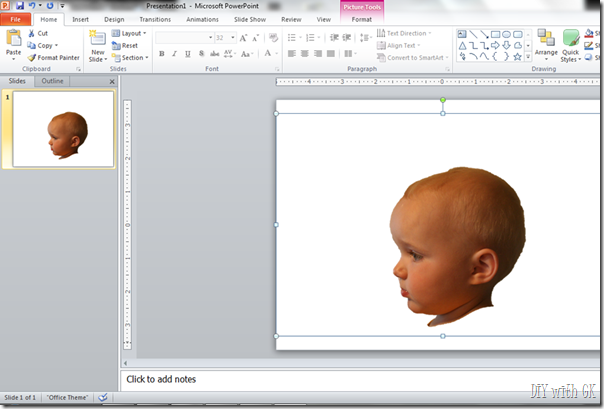Click the Copy button
Image resolution: width=604 pixels, height=409 pixels.
coord(40,45)
